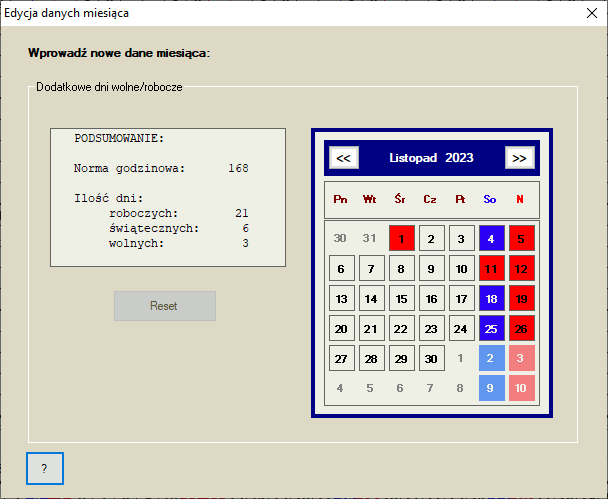The width and height of the screenshot is (608, 499).
Task: Advance to next month with >> button
Action: click(519, 158)
